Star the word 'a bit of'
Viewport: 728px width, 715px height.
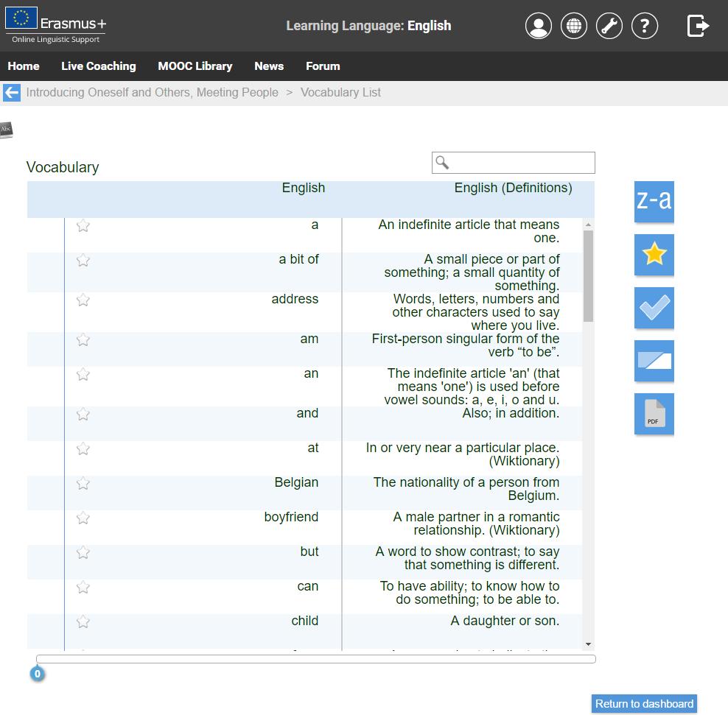coord(83,260)
